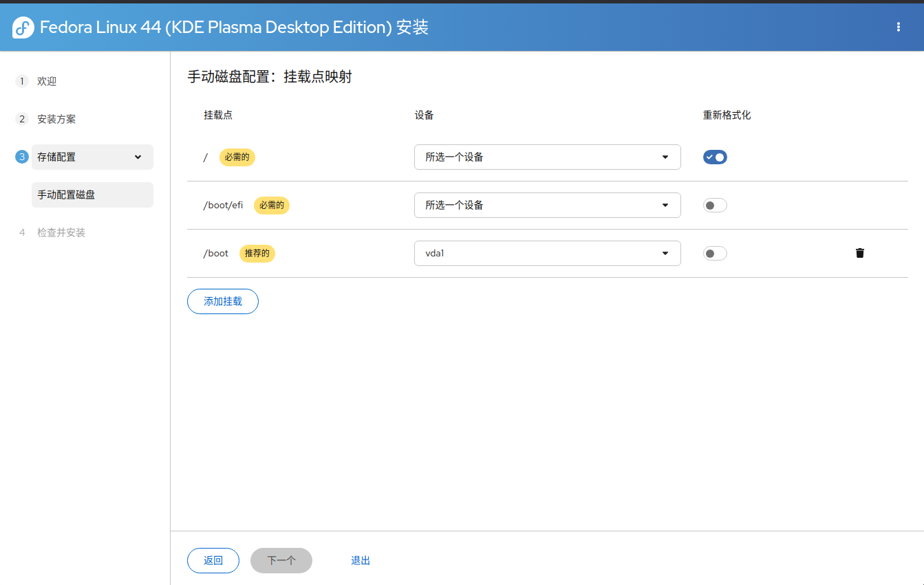Click the 挂载点 column header

[x=218, y=115]
